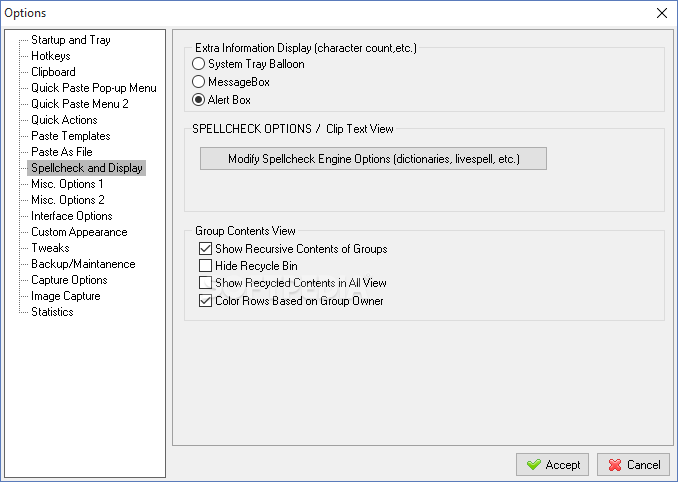The image size is (678, 482).
Task: Select Clipboard in the options tree
Action: 53,72
